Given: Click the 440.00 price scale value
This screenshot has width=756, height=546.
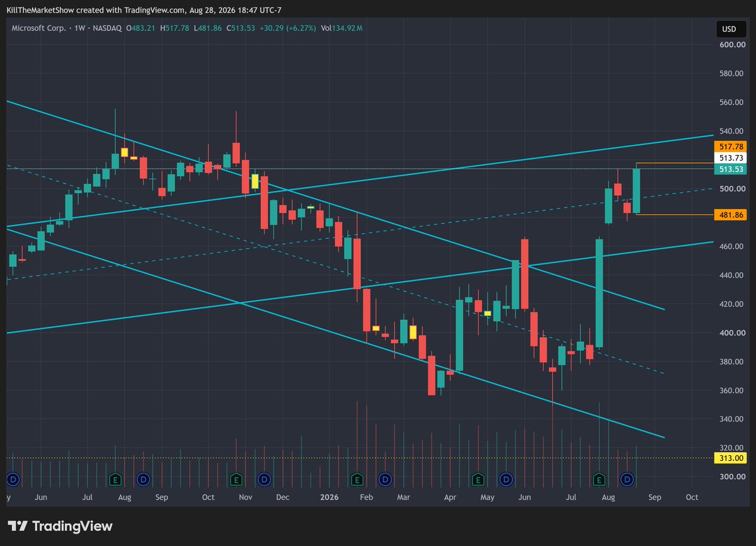Looking at the screenshot, I should [733, 275].
